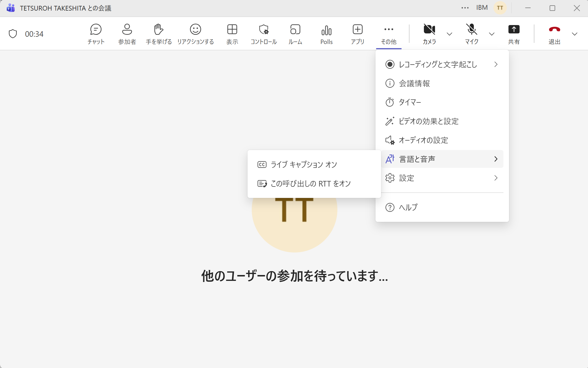588x368 pixels.
Task: Start screen sharing
Action: click(514, 33)
